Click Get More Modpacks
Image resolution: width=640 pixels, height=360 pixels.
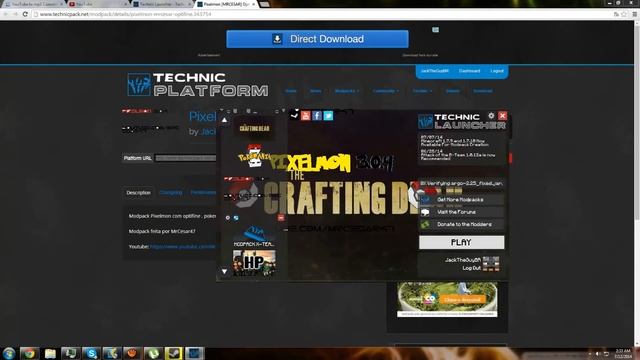[x=461, y=200]
